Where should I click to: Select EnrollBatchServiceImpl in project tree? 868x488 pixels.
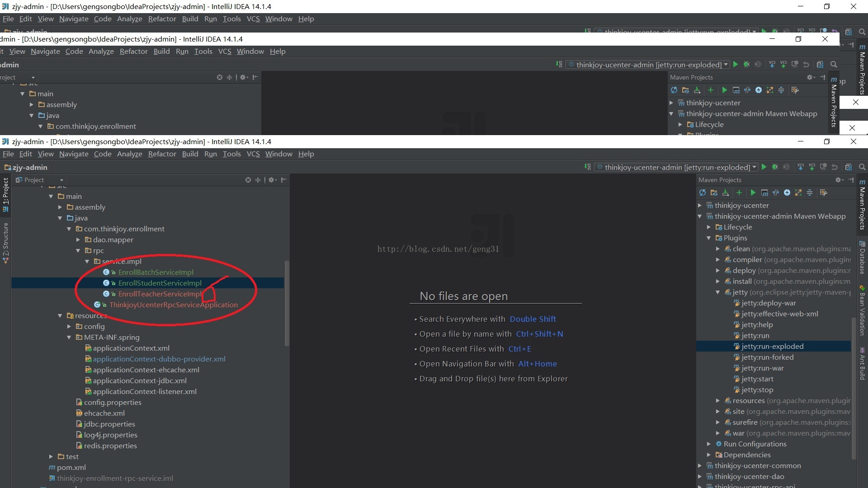[156, 272]
